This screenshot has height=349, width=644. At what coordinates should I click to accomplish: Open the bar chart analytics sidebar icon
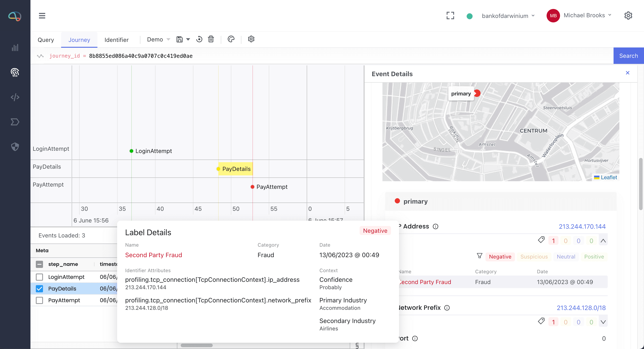pos(15,47)
